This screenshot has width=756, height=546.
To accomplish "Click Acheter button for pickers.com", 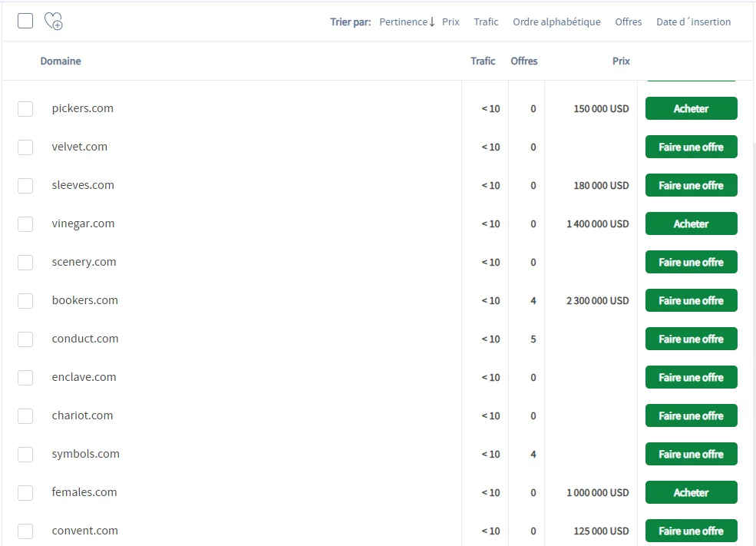I will (x=691, y=109).
